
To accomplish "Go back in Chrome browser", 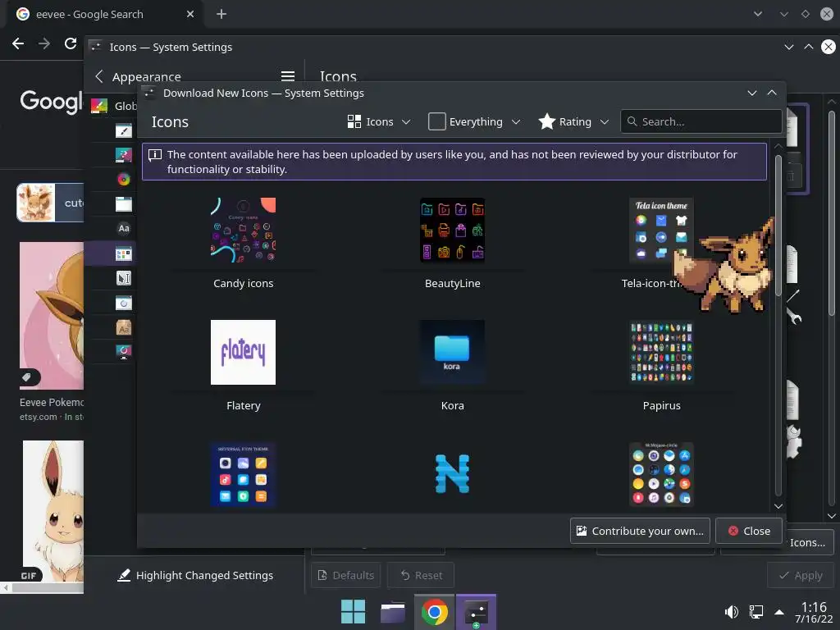I will (18, 43).
